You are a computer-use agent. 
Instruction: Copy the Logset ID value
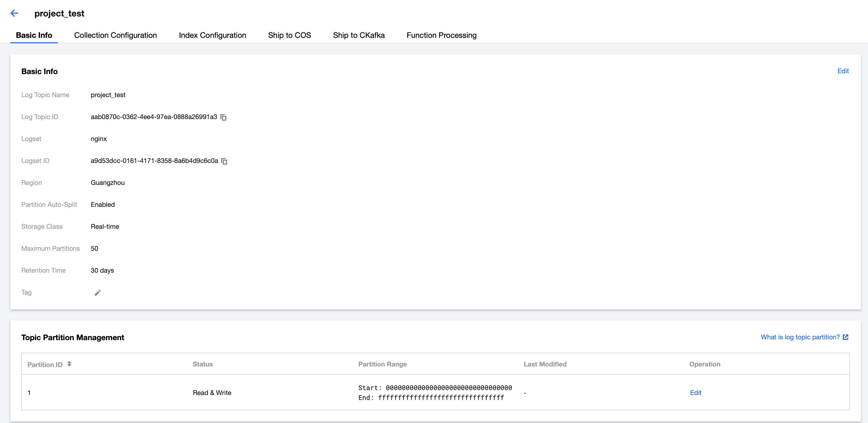click(x=224, y=161)
